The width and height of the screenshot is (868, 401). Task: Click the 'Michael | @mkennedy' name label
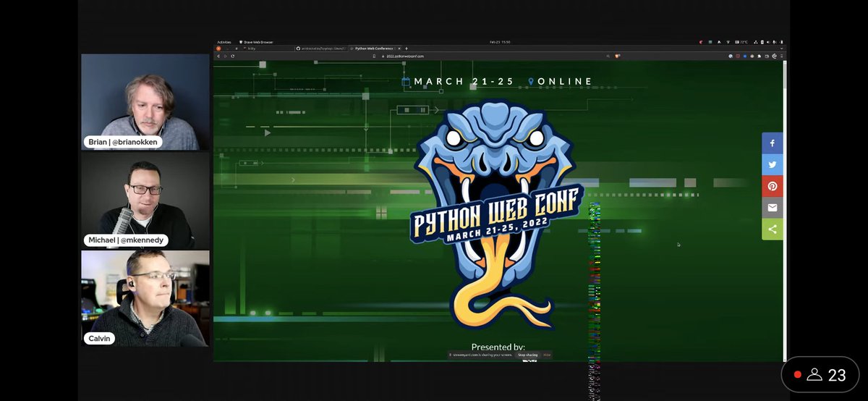pos(127,240)
